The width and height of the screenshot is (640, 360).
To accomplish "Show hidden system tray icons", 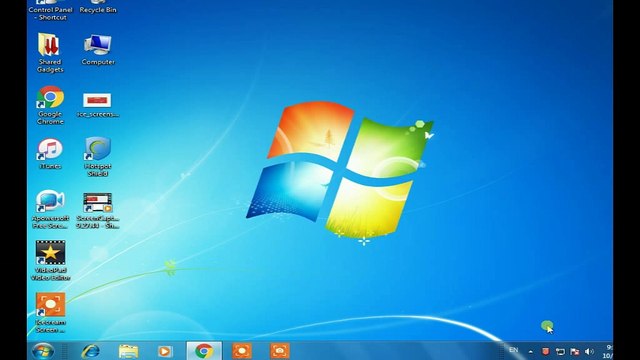I will tap(531, 351).
